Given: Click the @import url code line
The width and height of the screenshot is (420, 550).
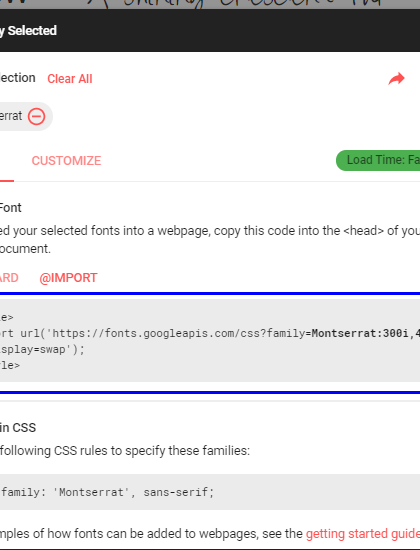Looking at the screenshot, I should [210, 333].
